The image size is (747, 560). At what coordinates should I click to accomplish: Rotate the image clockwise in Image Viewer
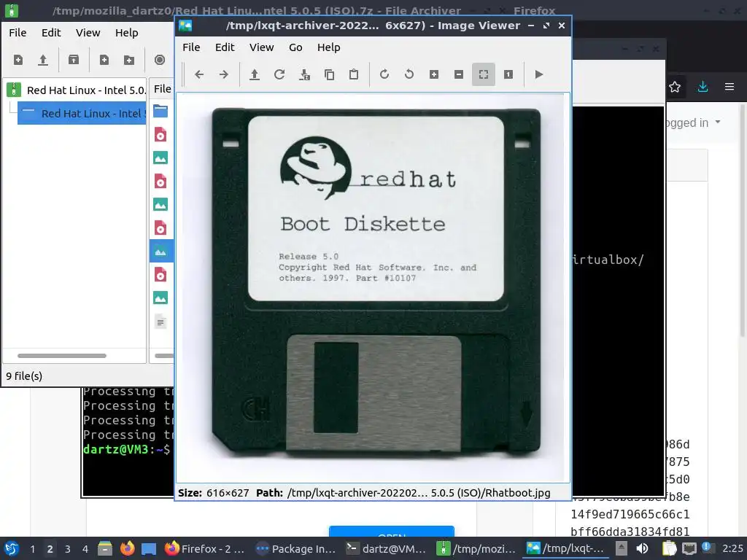point(384,74)
